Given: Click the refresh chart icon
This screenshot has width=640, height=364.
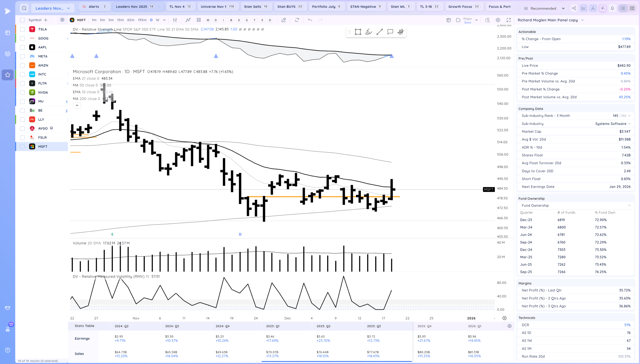Looking at the screenshot, I should point(297,20).
